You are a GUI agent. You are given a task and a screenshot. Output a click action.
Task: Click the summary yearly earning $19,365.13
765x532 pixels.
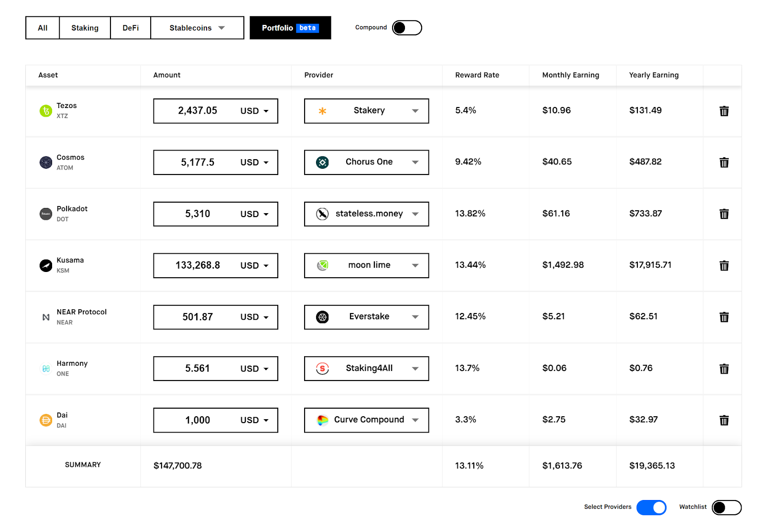pyautogui.click(x=652, y=466)
